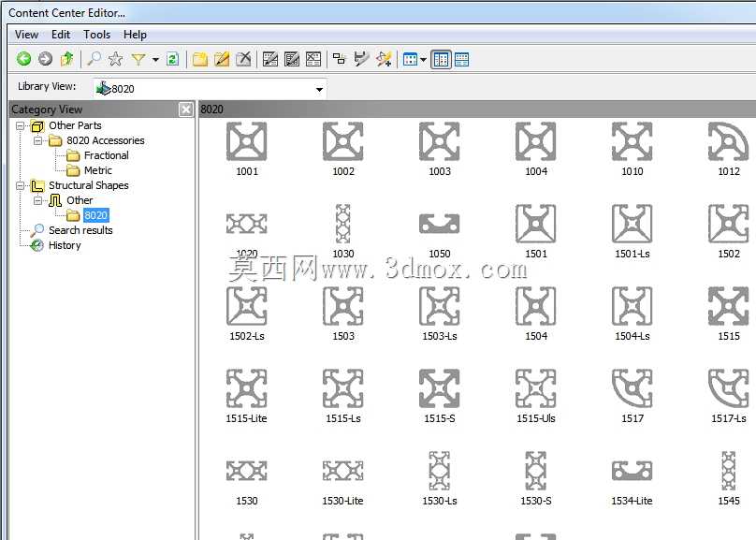Select the Metric folder

pyautogui.click(x=98, y=170)
